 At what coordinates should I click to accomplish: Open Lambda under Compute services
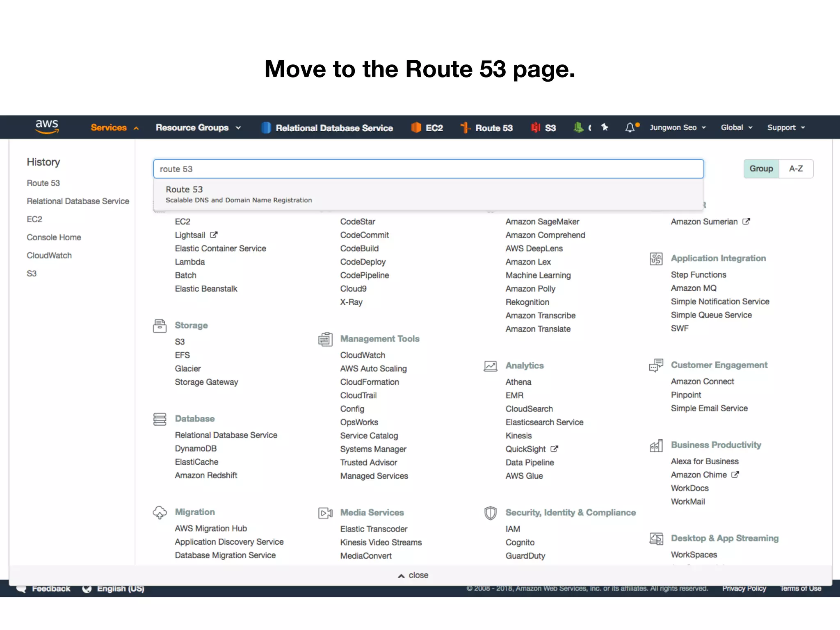click(190, 262)
